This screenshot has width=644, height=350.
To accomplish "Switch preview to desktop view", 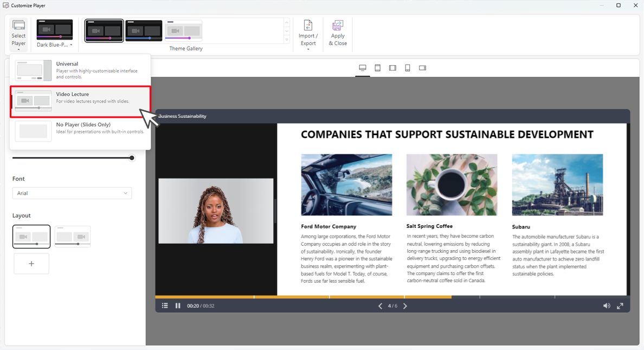I will [362, 67].
